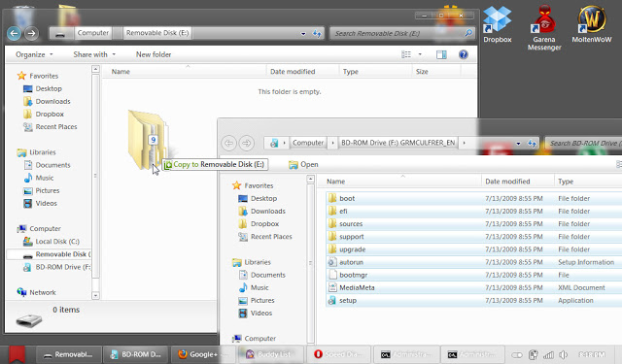The width and height of the screenshot is (622, 364).
Task: Expand view options dropdown arrow
Action: [x=420, y=54]
